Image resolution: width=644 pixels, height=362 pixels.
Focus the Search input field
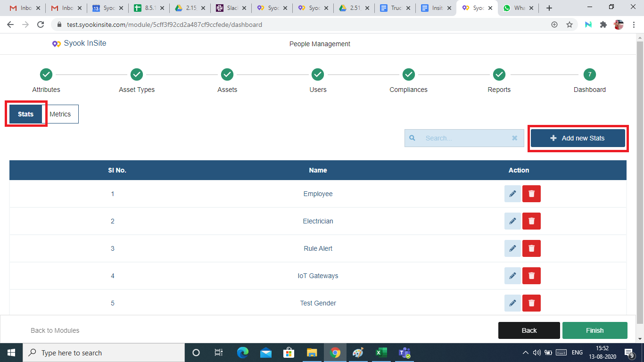point(464,138)
